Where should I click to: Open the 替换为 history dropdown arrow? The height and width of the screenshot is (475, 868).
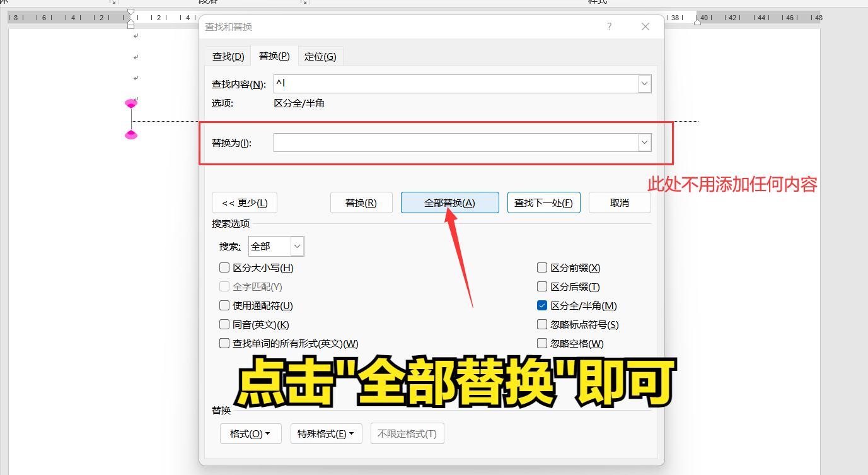(644, 142)
